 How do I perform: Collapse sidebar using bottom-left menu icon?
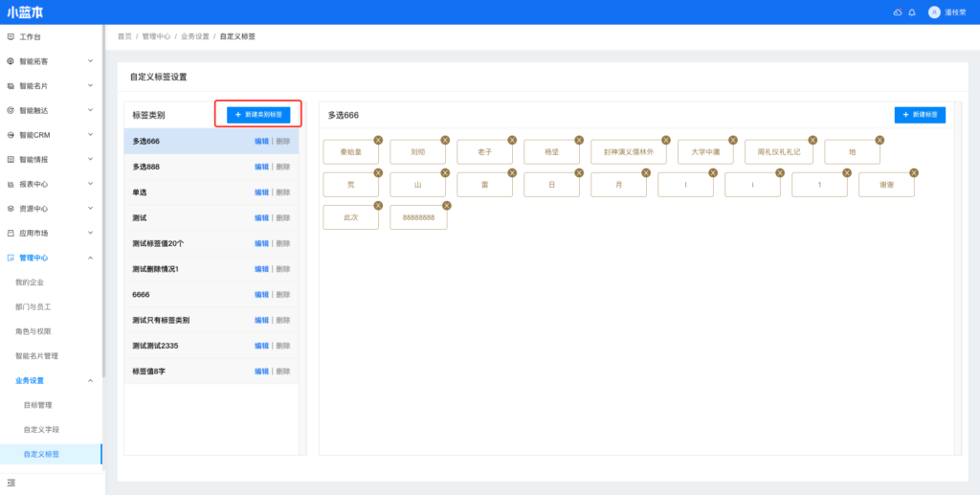tap(11, 483)
